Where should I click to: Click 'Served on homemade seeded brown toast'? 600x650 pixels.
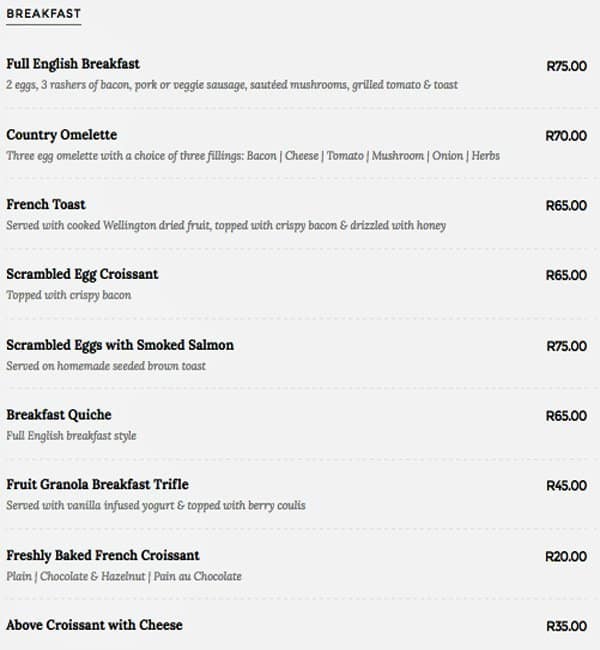[x=106, y=366]
